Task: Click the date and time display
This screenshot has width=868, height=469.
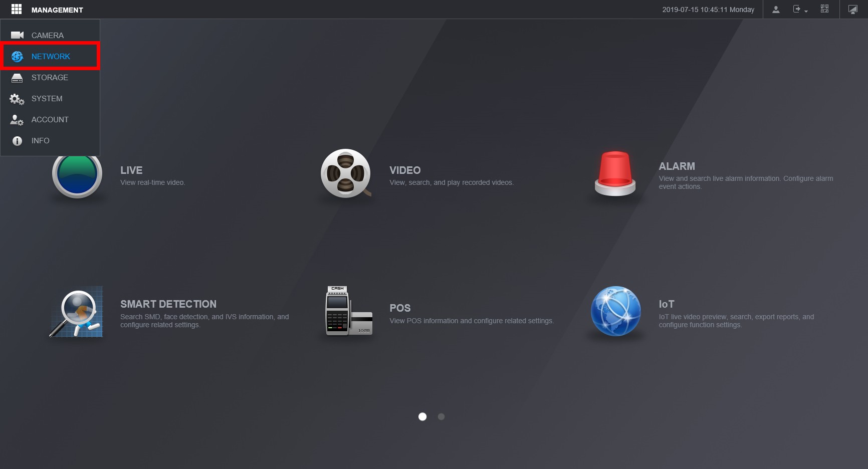Action: [x=708, y=10]
